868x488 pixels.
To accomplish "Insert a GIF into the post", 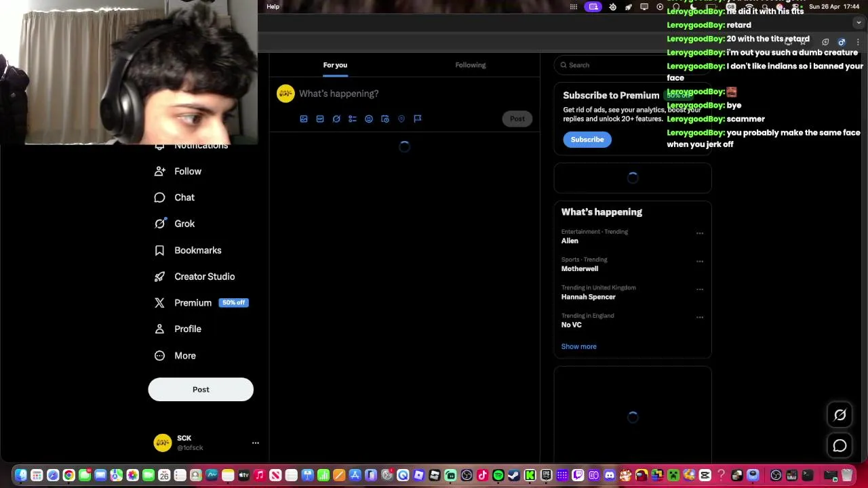I will tap(320, 119).
